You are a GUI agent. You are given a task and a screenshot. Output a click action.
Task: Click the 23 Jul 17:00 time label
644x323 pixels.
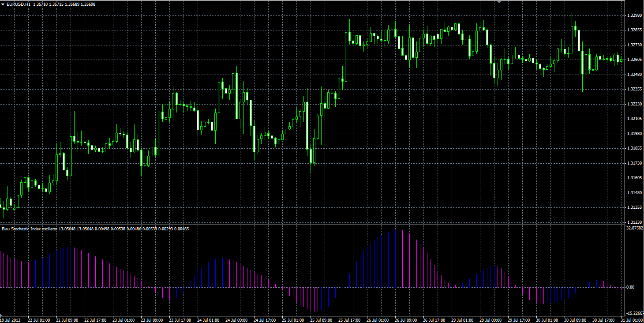coord(180,320)
